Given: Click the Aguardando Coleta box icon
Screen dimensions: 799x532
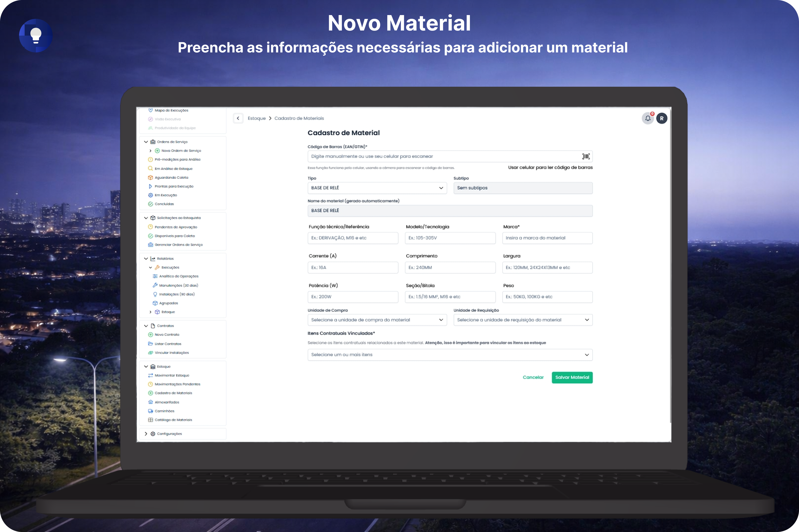Looking at the screenshot, I should pos(150,177).
